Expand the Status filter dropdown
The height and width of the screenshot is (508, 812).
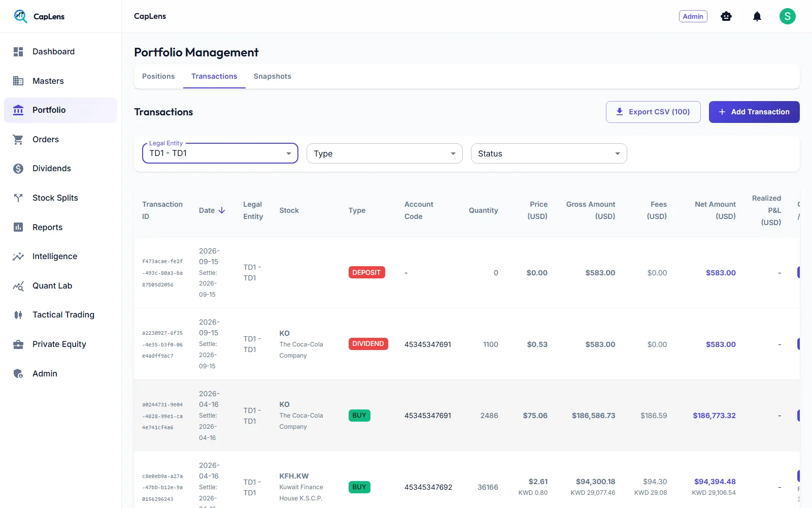549,153
